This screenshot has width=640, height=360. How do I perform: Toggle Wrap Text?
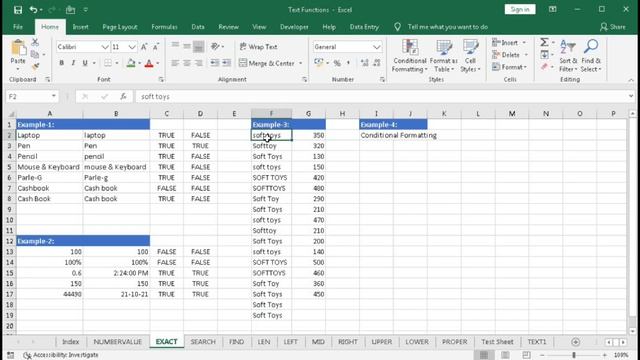click(259, 47)
